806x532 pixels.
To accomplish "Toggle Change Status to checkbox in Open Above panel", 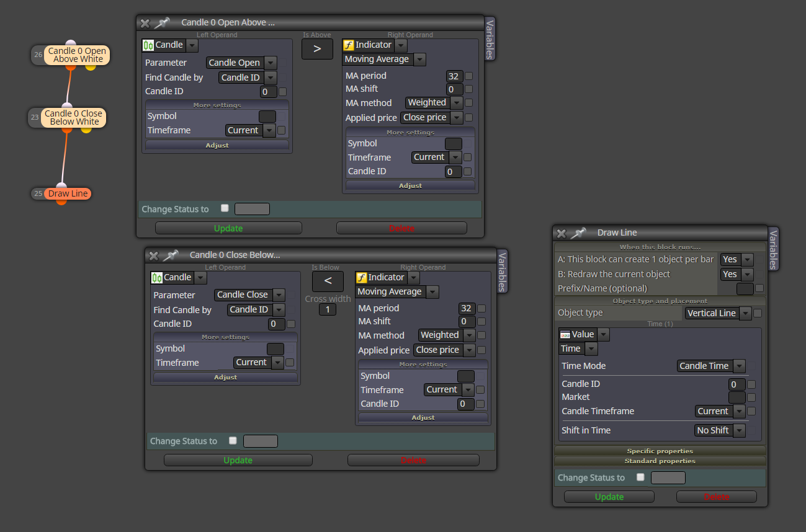I will tap(225, 208).
